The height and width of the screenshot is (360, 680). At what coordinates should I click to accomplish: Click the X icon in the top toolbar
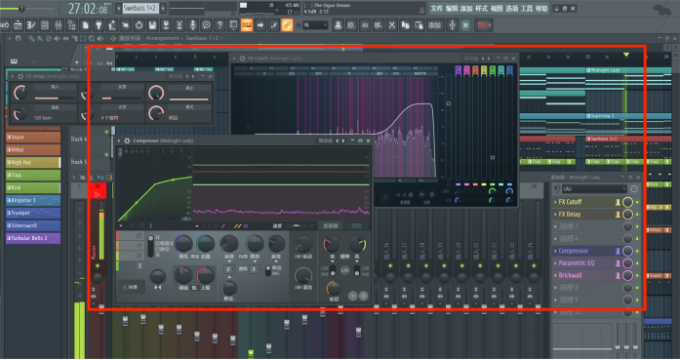coord(392,25)
